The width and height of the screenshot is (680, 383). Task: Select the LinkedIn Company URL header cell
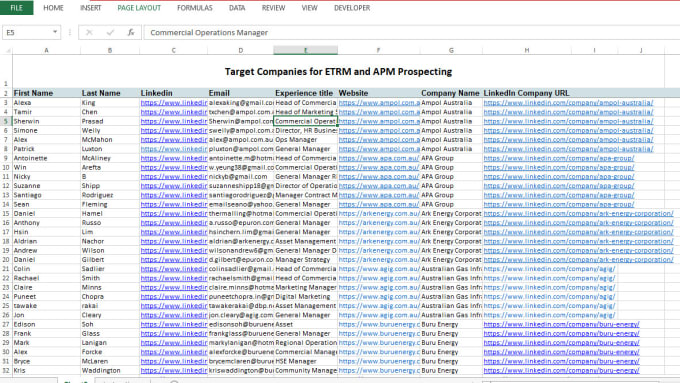(x=526, y=93)
